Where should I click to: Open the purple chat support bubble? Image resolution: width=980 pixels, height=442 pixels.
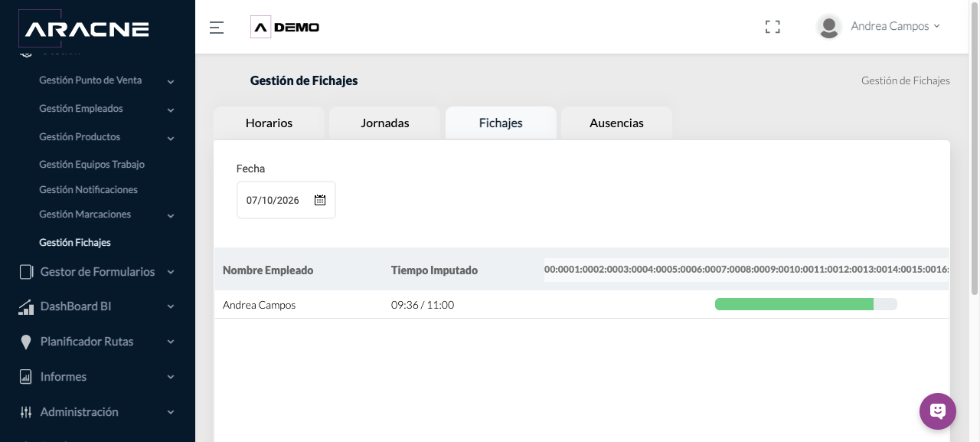point(938,411)
